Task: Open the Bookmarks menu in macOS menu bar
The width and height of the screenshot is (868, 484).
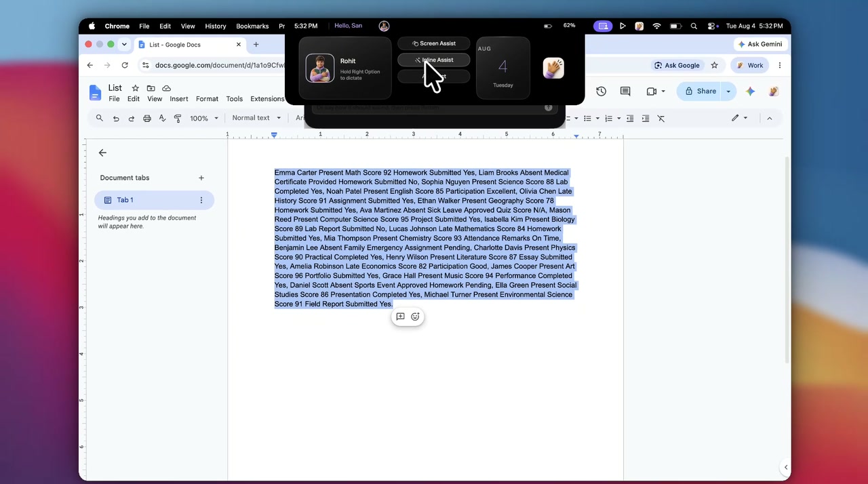Action: [x=252, y=26]
